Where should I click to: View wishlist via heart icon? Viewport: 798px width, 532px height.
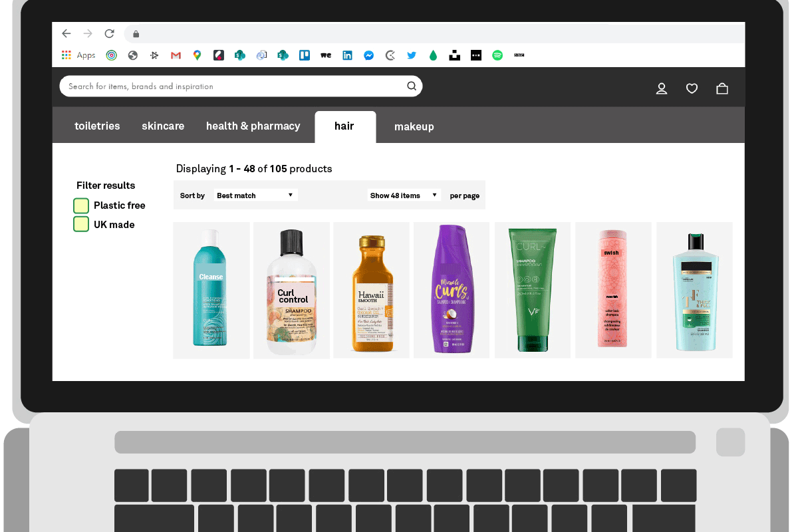(x=692, y=88)
